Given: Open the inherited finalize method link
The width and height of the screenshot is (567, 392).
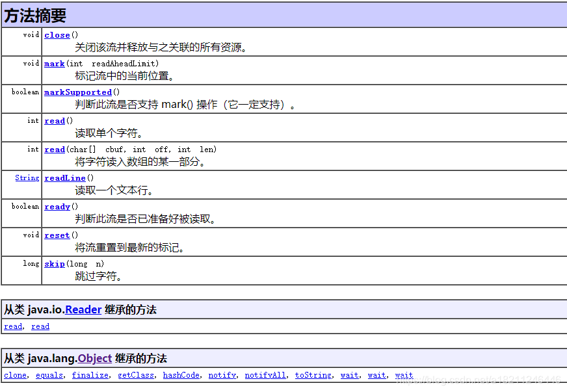Looking at the screenshot, I should point(90,375).
